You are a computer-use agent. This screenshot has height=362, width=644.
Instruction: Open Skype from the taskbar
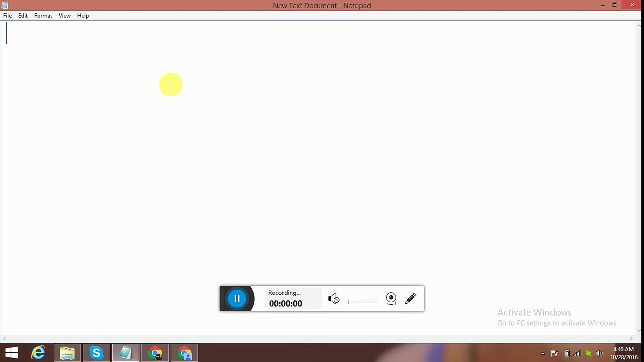pyautogui.click(x=96, y=353)
